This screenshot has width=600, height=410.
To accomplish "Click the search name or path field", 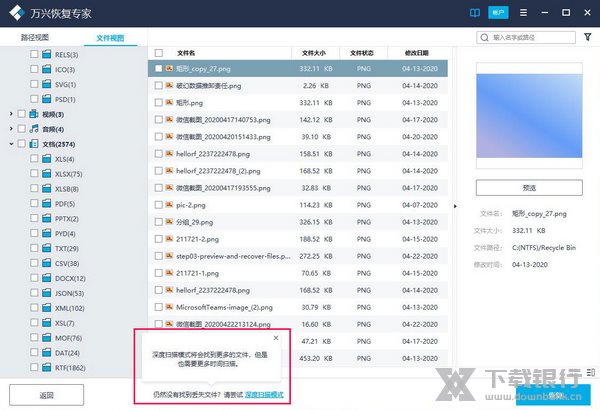I will [x=526, y=38].
